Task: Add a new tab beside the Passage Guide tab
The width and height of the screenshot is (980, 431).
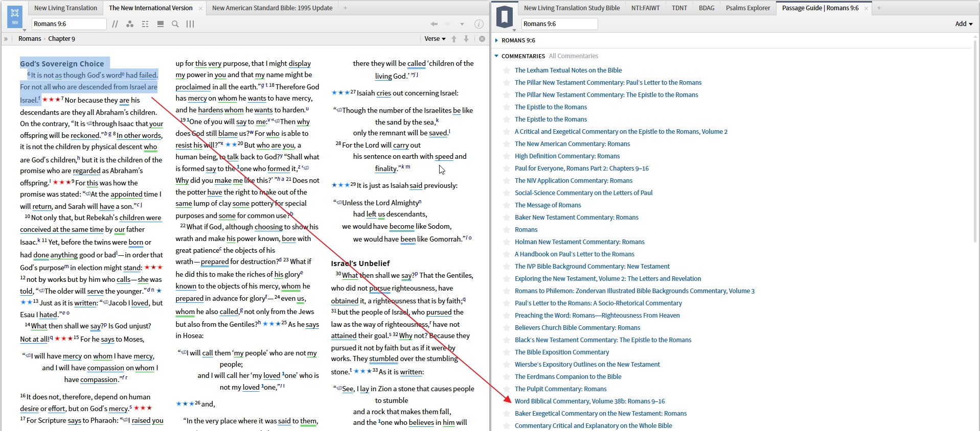Action: point(879,8)
